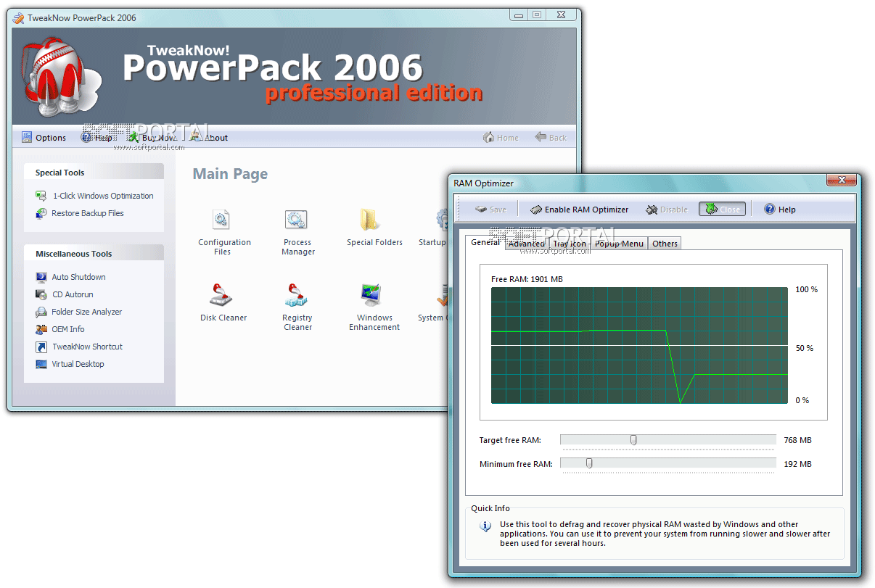Open the Virtual Desktop link
875x588 pixels.
point(78,364)
